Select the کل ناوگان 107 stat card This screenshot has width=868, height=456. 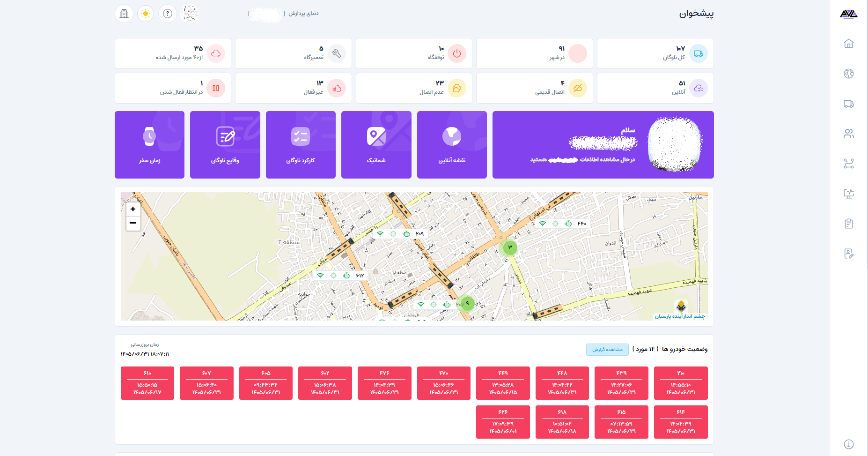655,53
